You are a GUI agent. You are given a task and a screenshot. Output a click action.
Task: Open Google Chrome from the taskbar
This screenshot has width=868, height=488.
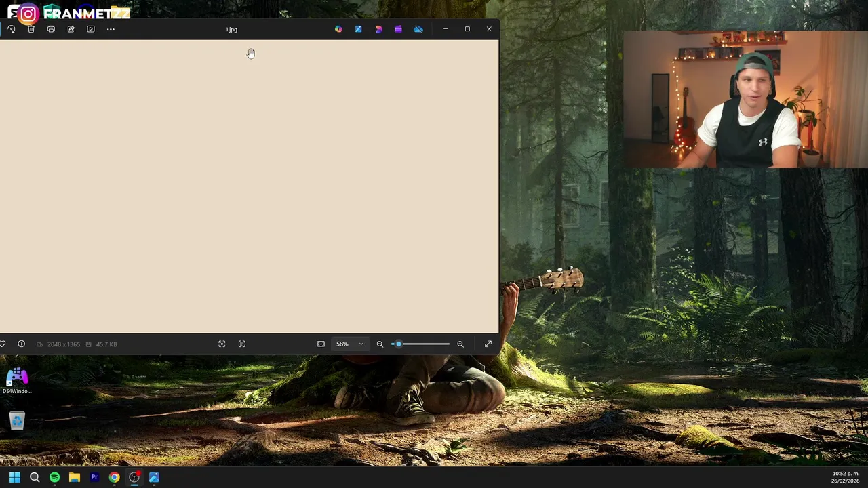114,477
